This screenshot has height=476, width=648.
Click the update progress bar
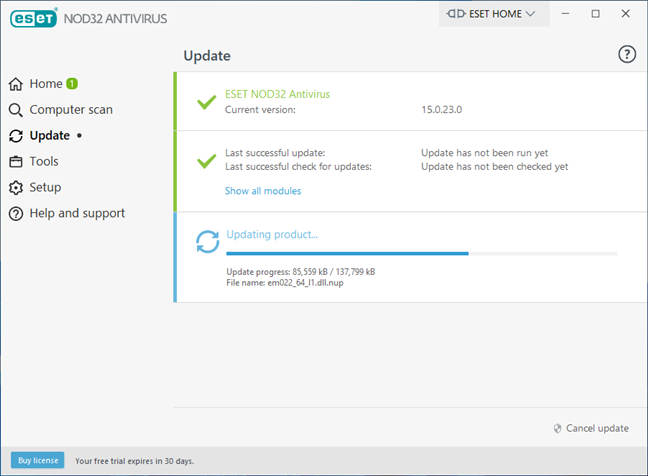pyautogui.click(x=422, y=253)
